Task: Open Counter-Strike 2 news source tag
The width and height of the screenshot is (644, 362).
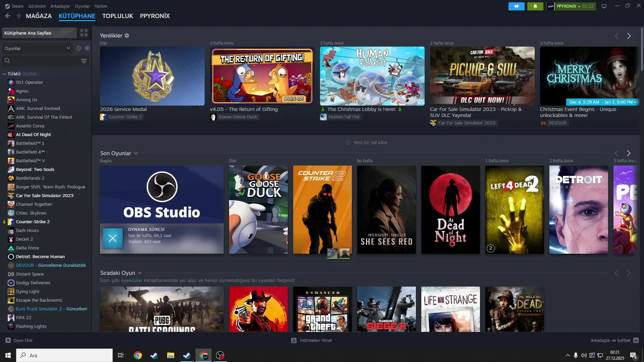Action: pos(122,117)
